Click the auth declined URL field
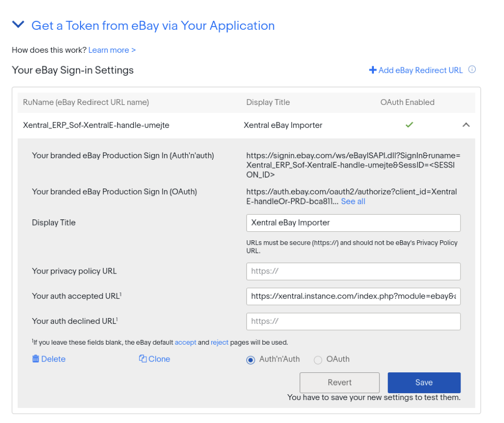Image resolution: width=504 pixels, height=423 pixels. [x=353, y=321]
